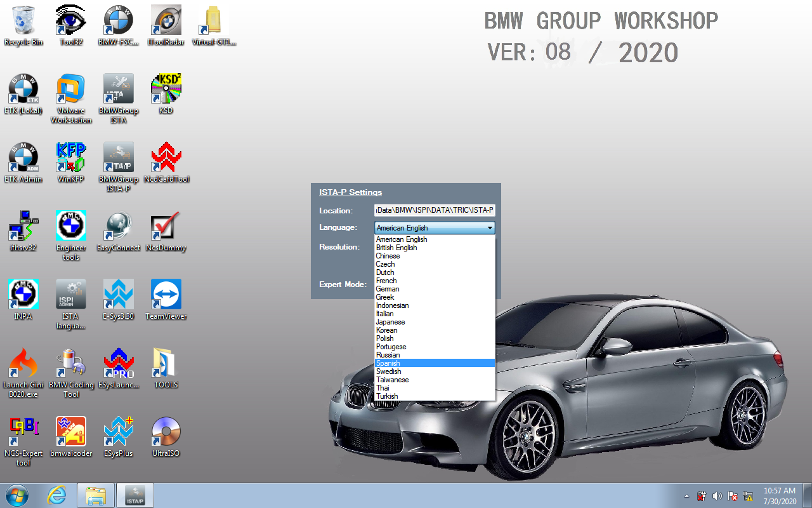Open the Tool32 application
The width and height of the screenshot is (812, 508).
point(70,20)
